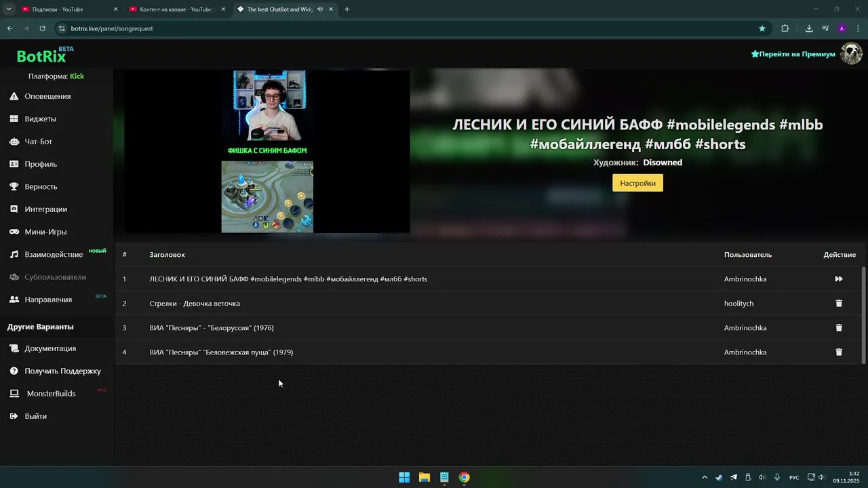Click the Мини-Игры gamepad icon
868x488 pixels.
pos(14,232)
